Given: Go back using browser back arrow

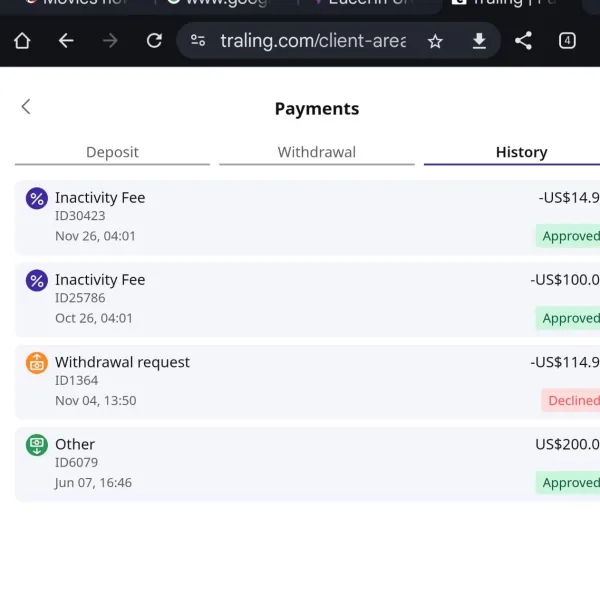Looking at the screenshot, I should 66,41.
